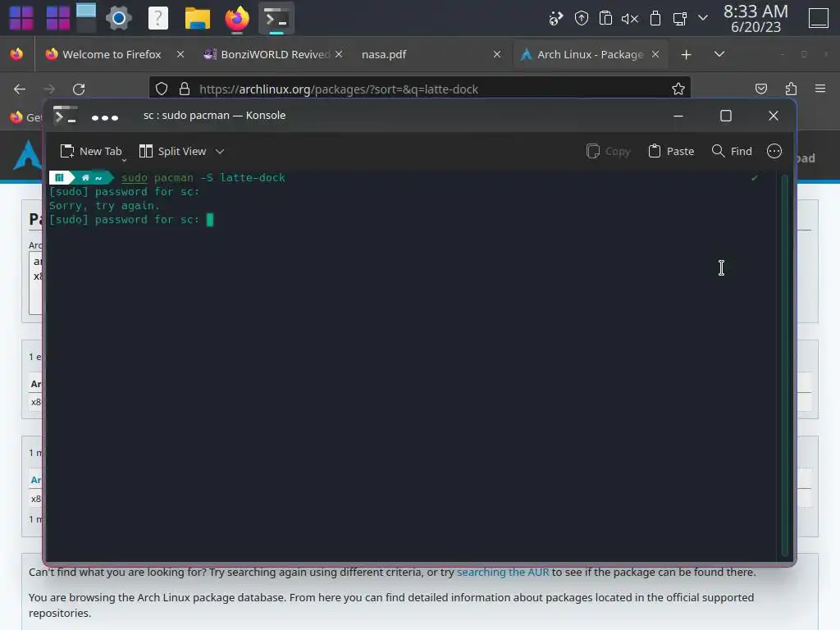
Task: Click the 'sudo pacman -S latte-dock' command text
Action: point(203,177)
